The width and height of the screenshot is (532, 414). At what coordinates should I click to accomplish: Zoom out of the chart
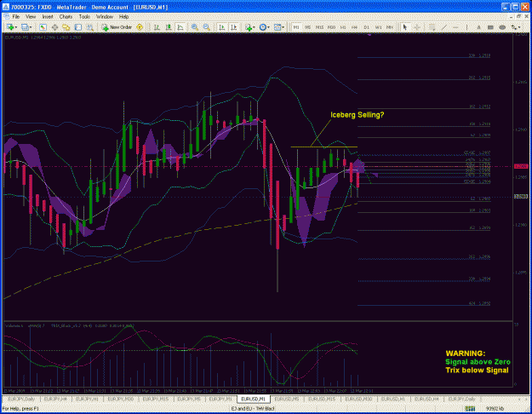pyautogui.click(x=206, y=27)
